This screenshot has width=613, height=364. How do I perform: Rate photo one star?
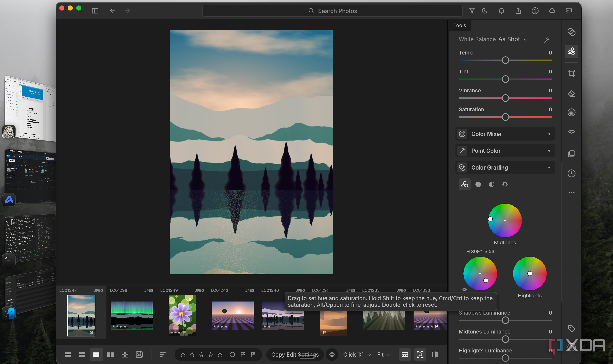183,355
